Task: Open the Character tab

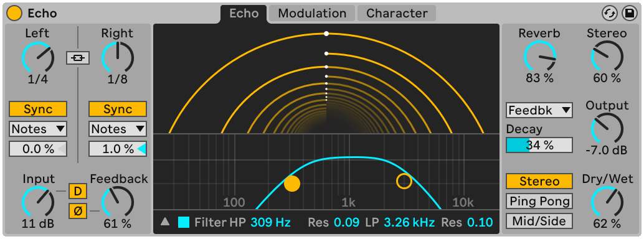Action: [x=397, y=14]
